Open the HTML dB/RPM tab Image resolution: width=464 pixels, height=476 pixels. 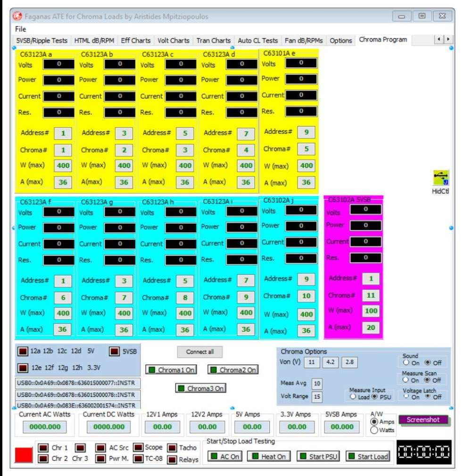pos(94,41)
